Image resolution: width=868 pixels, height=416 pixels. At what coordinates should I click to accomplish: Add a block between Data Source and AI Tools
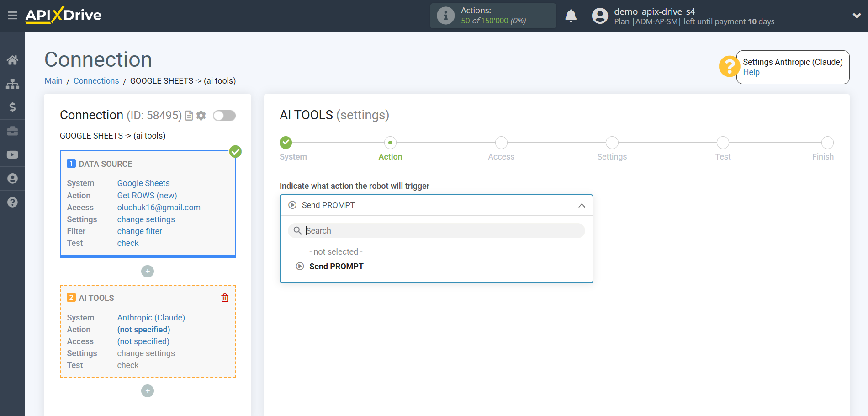pyautogui.click(x=148, y=272)
